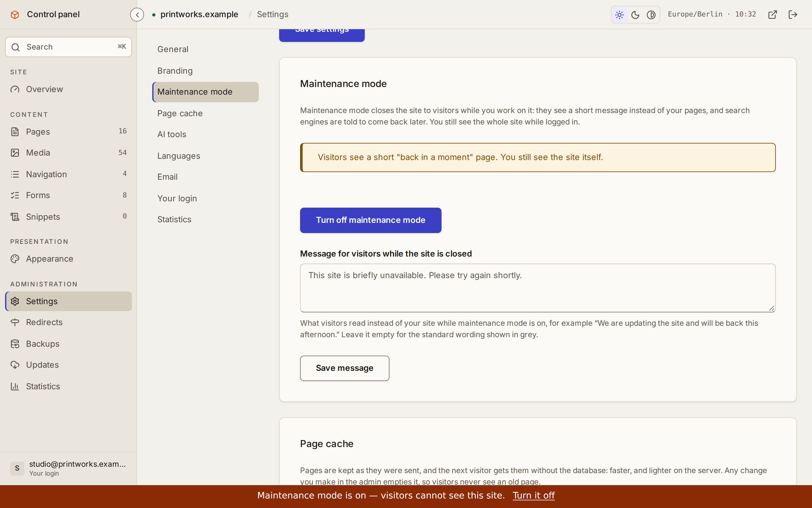Screen dimensions: 812x508
Task: Jump to Page cache settings section
Action: click(206, 113)
